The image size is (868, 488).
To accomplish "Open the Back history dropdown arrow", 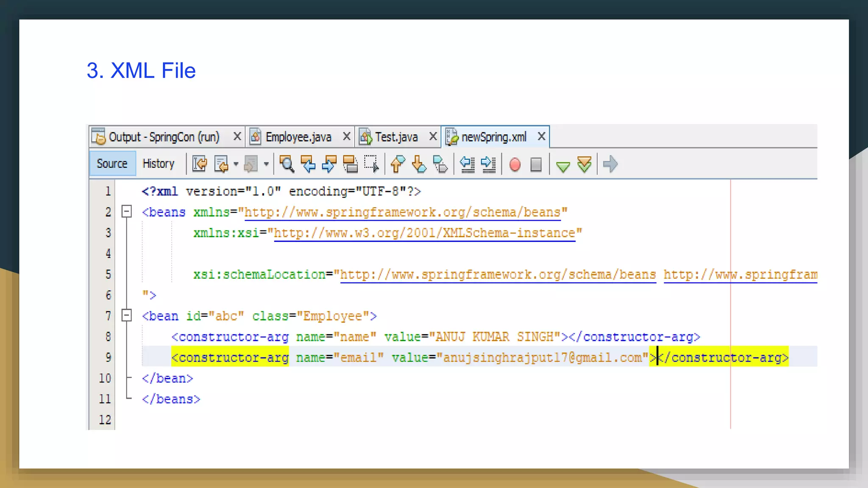I will pyautogui.click(x=236, y=164).
